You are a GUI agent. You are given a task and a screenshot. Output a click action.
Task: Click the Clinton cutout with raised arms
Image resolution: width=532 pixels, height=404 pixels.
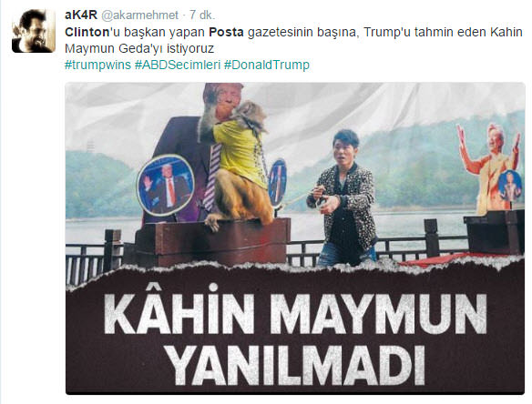[489, 168]
